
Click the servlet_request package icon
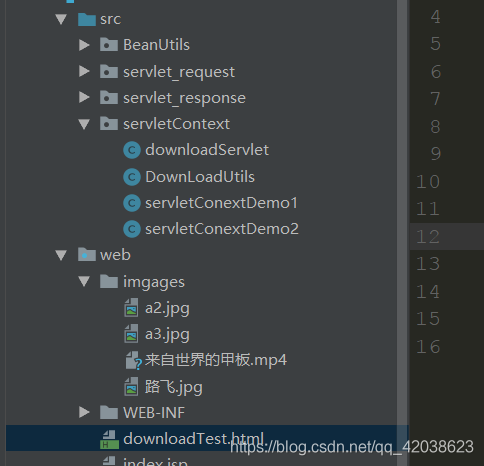click(x=109, y=71)
